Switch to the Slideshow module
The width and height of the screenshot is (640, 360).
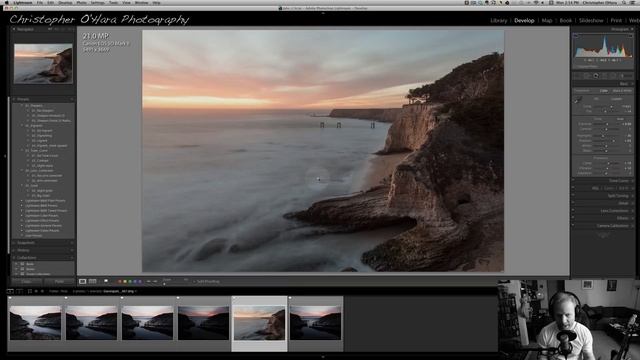591,20
